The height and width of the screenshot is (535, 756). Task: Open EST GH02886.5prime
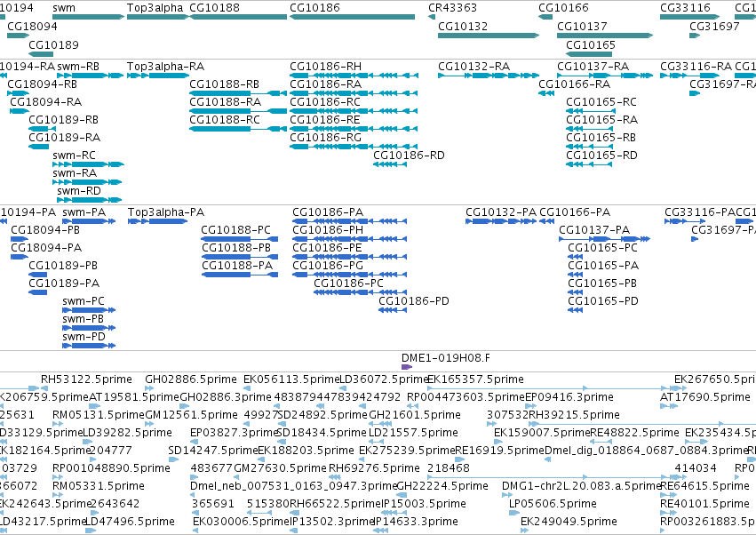[x=149, y=388]
